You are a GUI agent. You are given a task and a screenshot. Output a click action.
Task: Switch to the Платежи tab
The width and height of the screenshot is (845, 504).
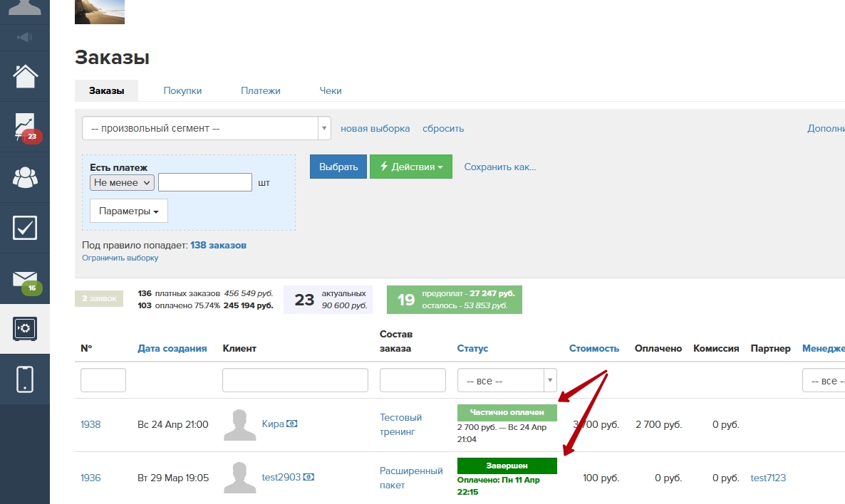[260, 91]
